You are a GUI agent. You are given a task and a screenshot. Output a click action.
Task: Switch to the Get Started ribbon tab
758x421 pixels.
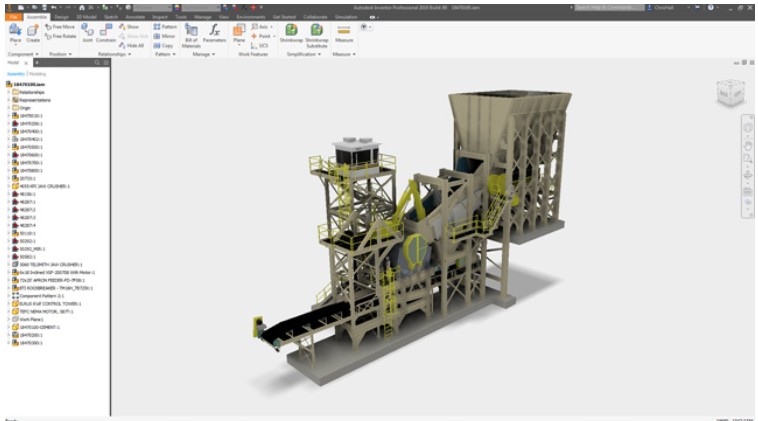click(x=284, y=17)
